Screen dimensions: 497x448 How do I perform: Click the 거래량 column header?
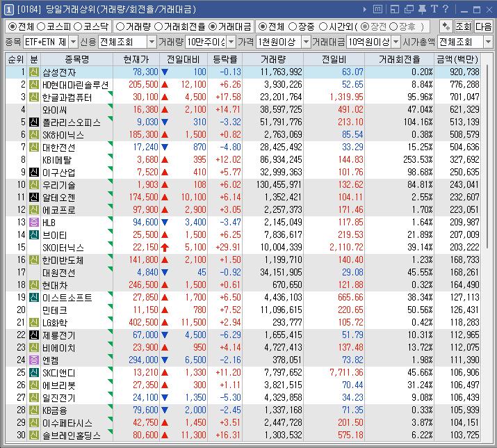tap(273, 59)
